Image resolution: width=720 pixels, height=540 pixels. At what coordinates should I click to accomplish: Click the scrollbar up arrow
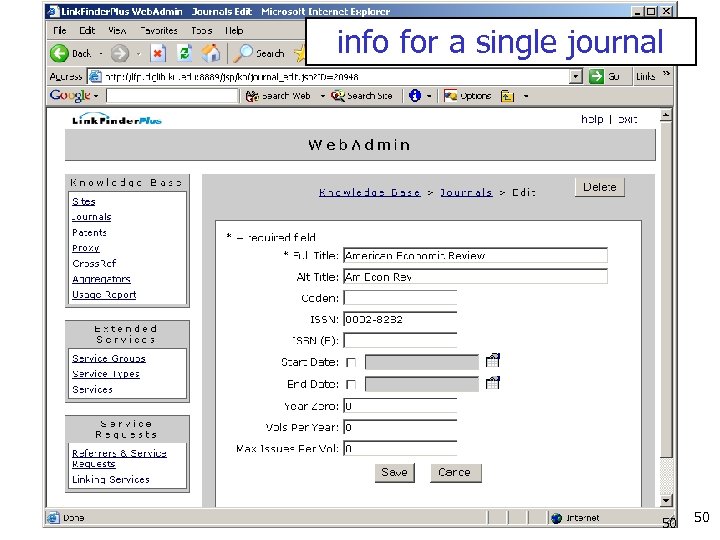[666, 115]
